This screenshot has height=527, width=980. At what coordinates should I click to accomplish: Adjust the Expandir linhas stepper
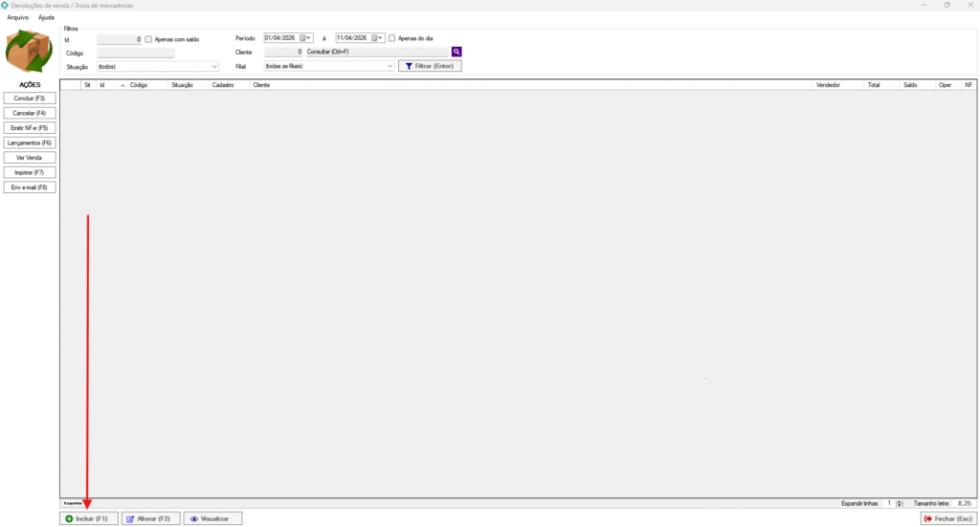900,503
